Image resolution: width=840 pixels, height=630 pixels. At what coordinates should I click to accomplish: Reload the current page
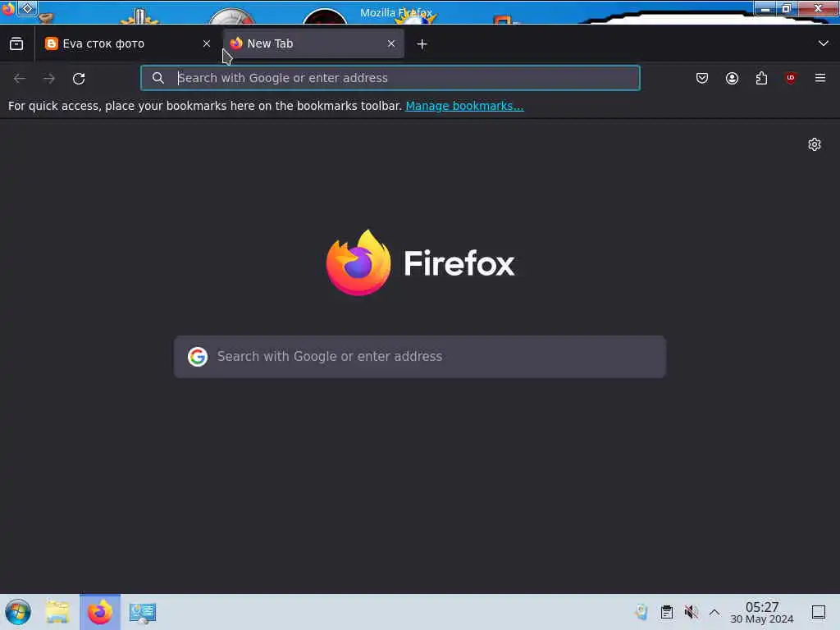(79, 79)
